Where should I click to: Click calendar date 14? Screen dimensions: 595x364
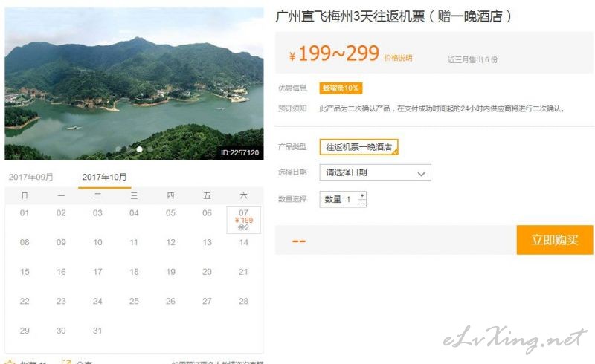tap(244, 242)
